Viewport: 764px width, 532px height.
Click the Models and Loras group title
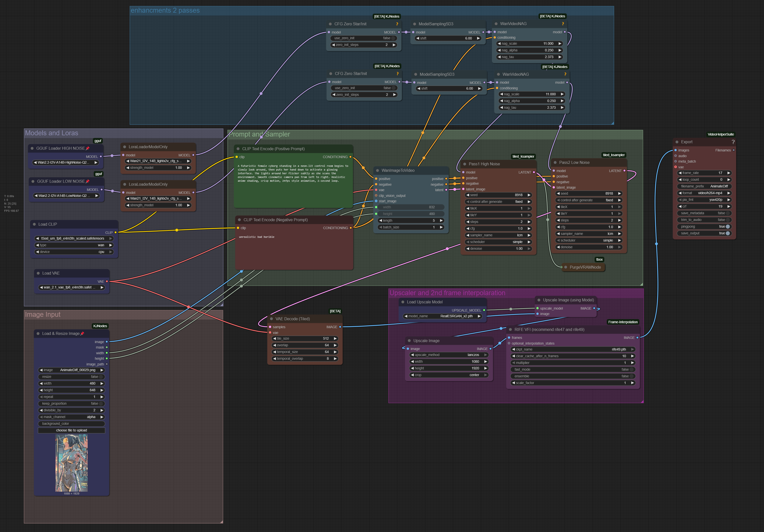[52, 133]
